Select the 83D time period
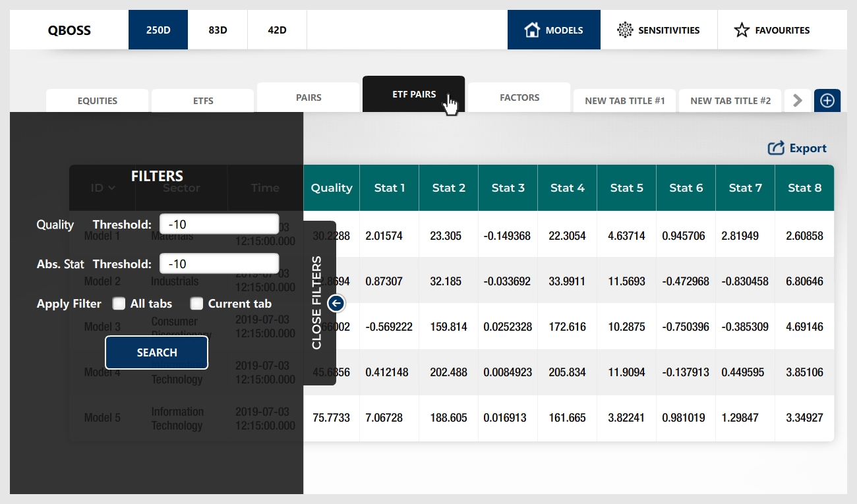The height and width of the screenshot is (504, 857). 218,30
